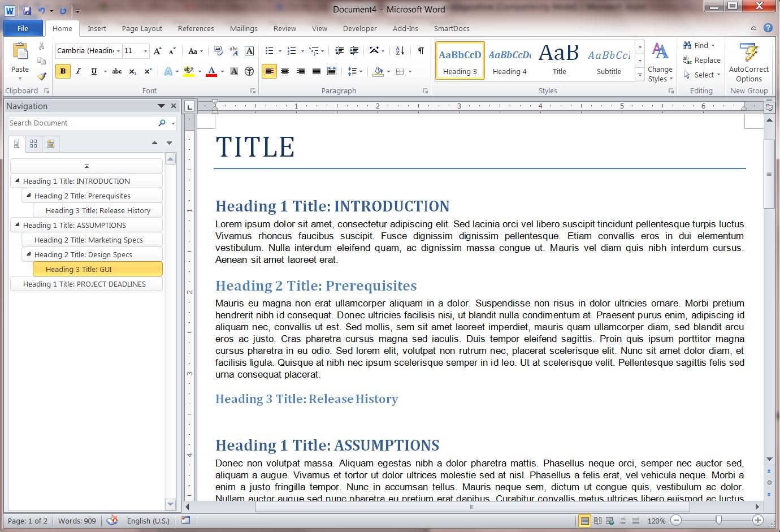Open the Search Document options dropdown
Image resolution: width=780 pixels, height=532 pixels.
[173, 123]
